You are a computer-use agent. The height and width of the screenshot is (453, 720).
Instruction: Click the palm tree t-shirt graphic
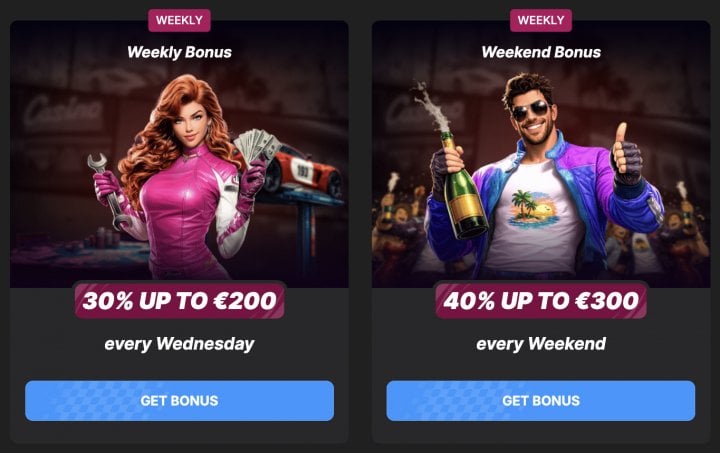click(534, 210)
